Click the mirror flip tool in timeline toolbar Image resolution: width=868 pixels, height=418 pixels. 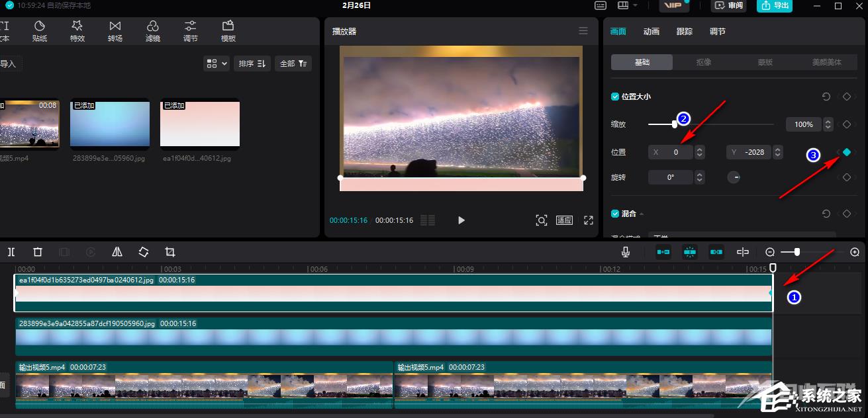click(x=117, y=252)
